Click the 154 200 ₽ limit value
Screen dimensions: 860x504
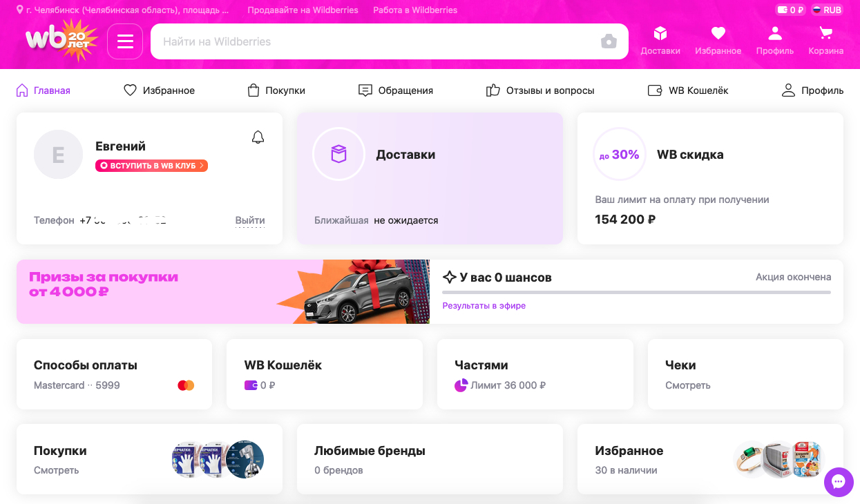[x=625, y=220]
